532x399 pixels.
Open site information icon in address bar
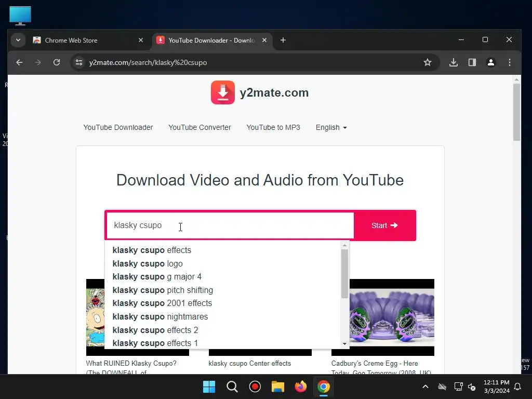pos(79,62)
